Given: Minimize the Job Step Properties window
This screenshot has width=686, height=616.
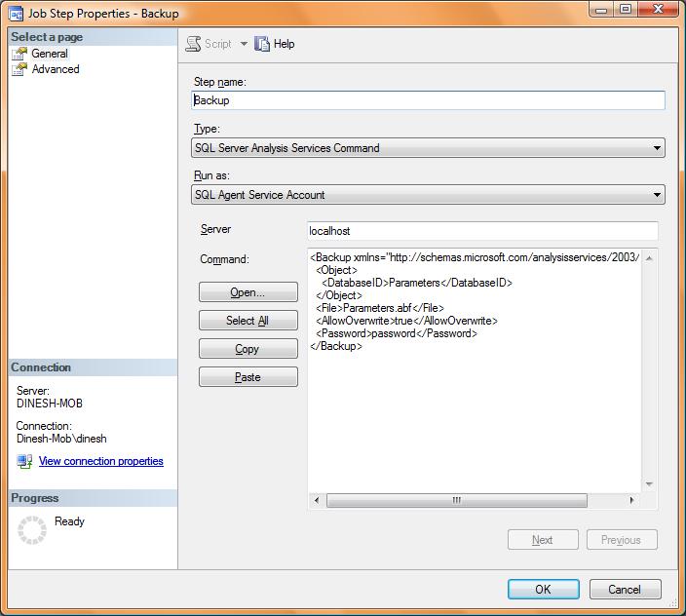Looking at the screenshot, I should pos(602,9).
